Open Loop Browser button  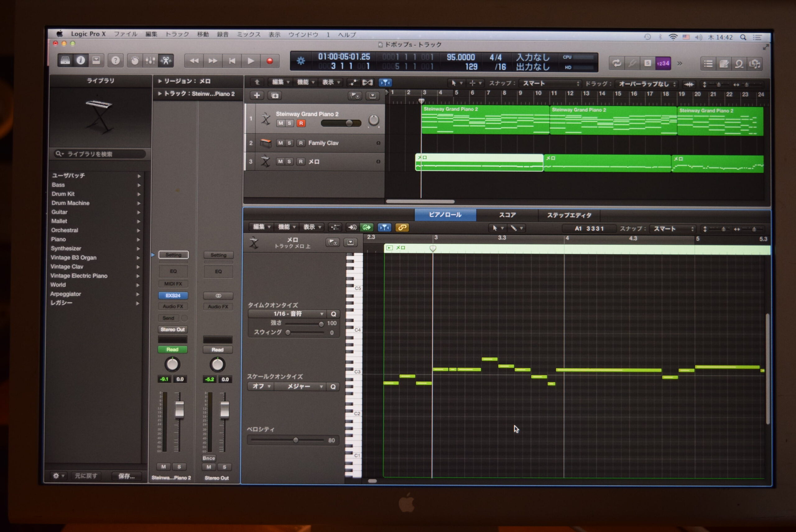(739, 64)
